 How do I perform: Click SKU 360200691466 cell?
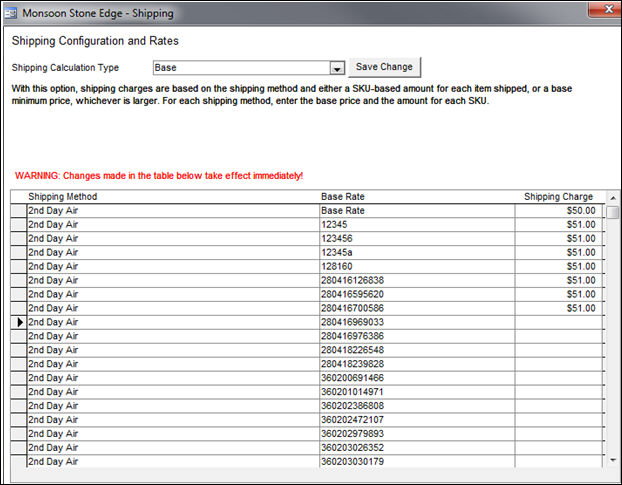[x=417, y=378]
